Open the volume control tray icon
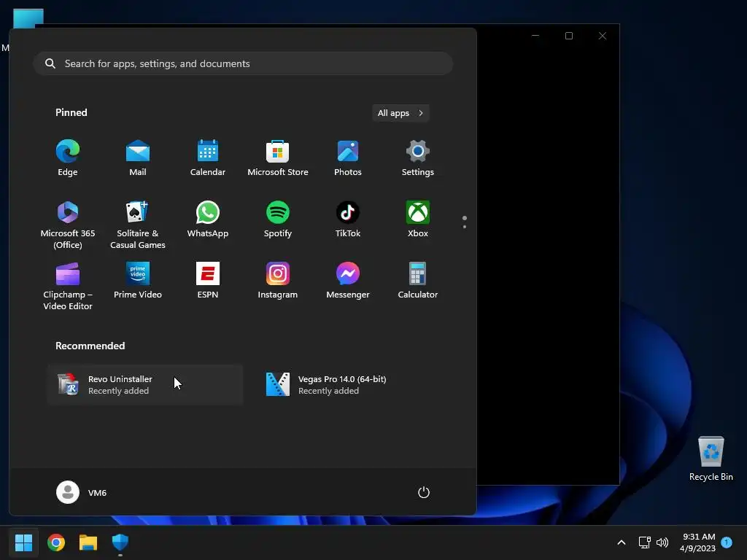This screenshot has height=560, width=747. (662, 542)
